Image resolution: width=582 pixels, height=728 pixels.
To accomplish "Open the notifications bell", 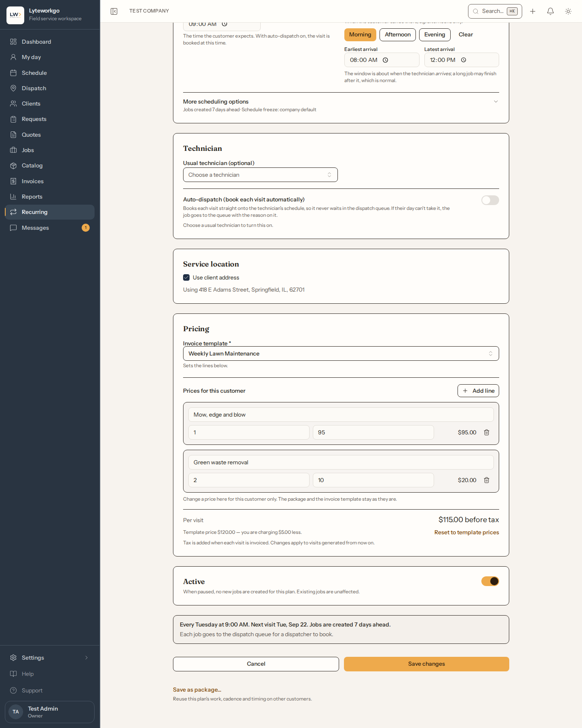I will pos(550,11).
